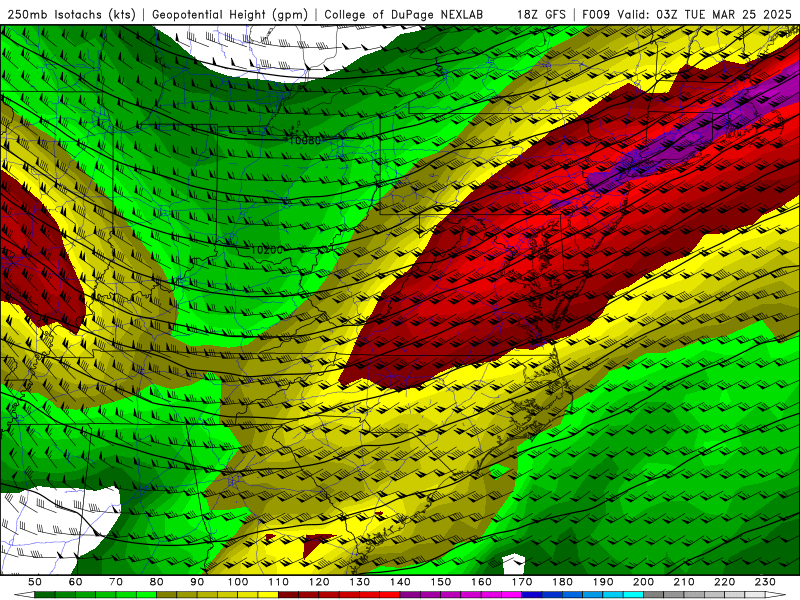Click the legend value 70
The width and height of the screenshot is (800, 600).
pos(116,582)
